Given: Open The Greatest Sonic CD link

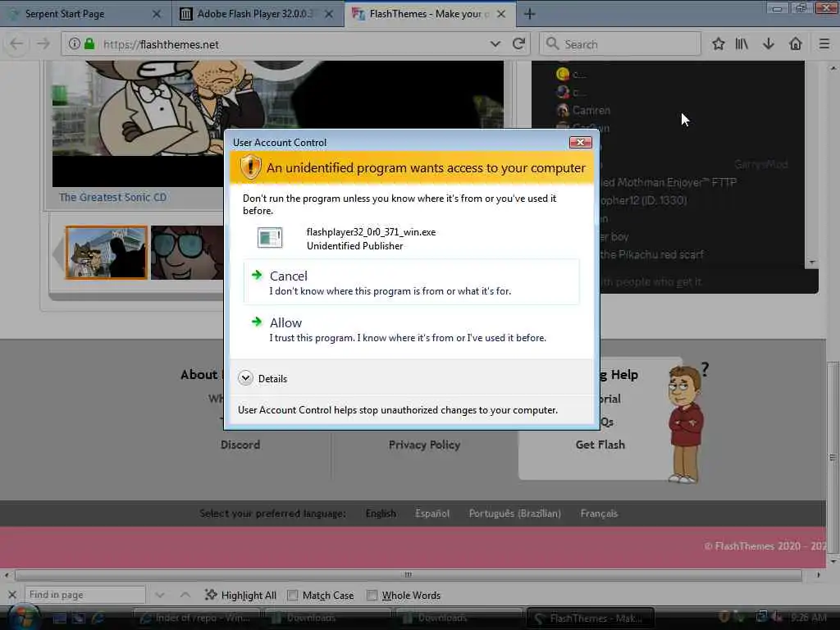Looking at the screenshot, I should 112,197.
